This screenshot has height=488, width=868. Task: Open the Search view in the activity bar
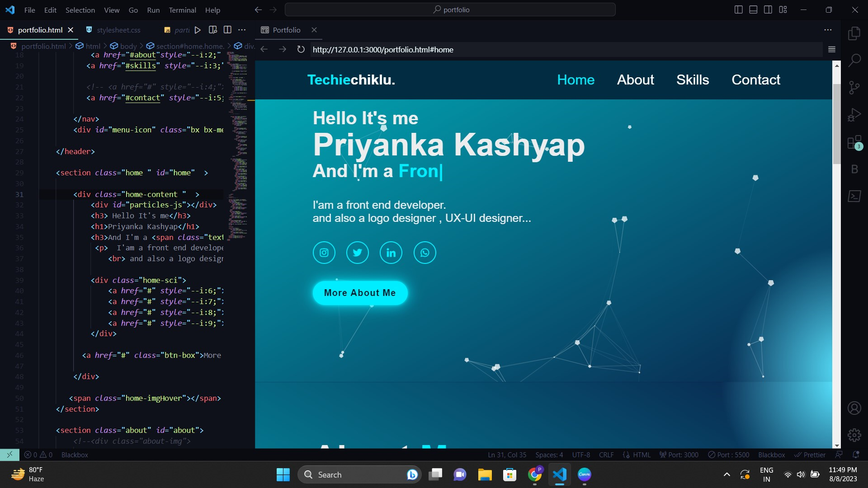pyautogui.click(x=854, y=59)
